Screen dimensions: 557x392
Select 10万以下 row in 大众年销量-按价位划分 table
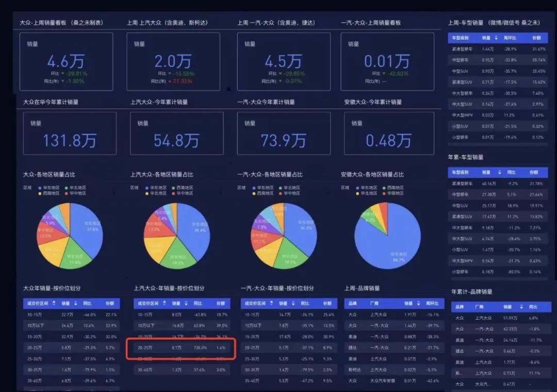click(71, 325)
